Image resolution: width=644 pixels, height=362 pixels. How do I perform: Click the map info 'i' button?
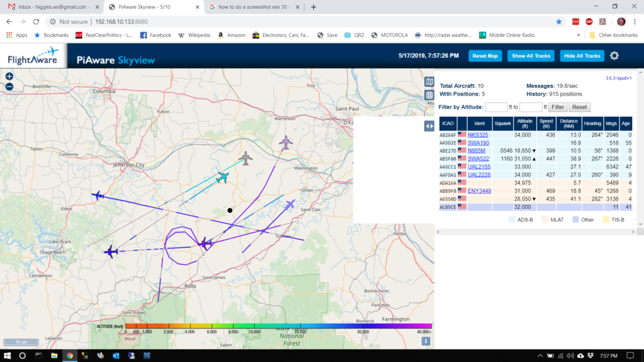coord(426,341)
